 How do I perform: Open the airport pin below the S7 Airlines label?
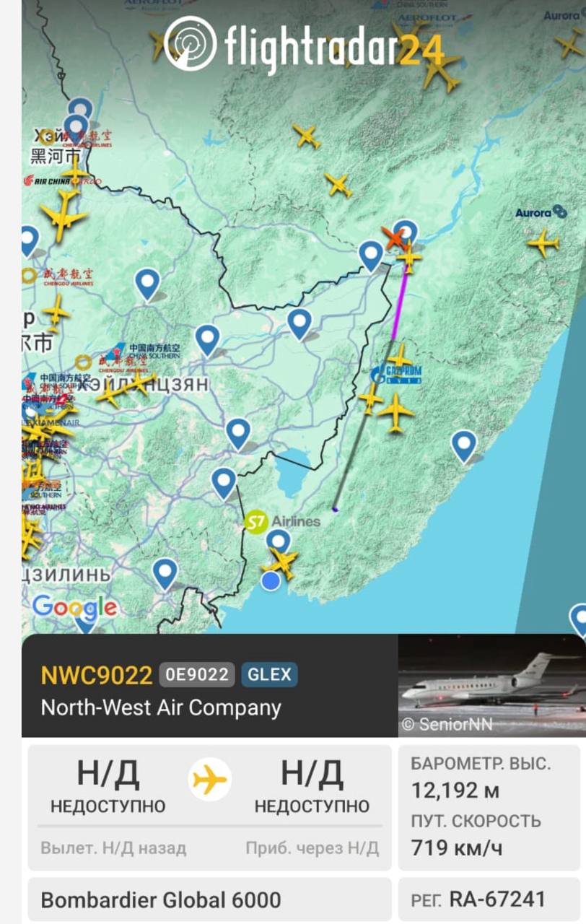(278, 542)
